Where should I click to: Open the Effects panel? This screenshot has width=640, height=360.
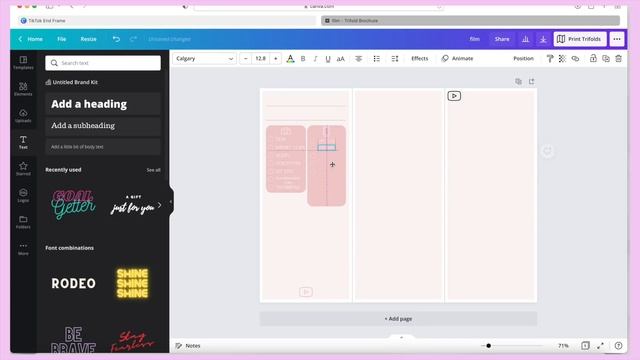coord(420,59)
